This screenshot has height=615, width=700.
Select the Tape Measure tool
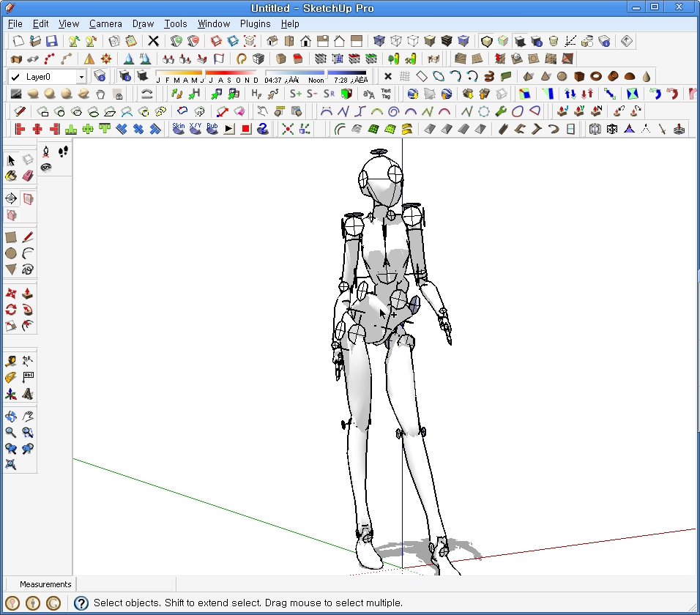click(x=11, y=361)
